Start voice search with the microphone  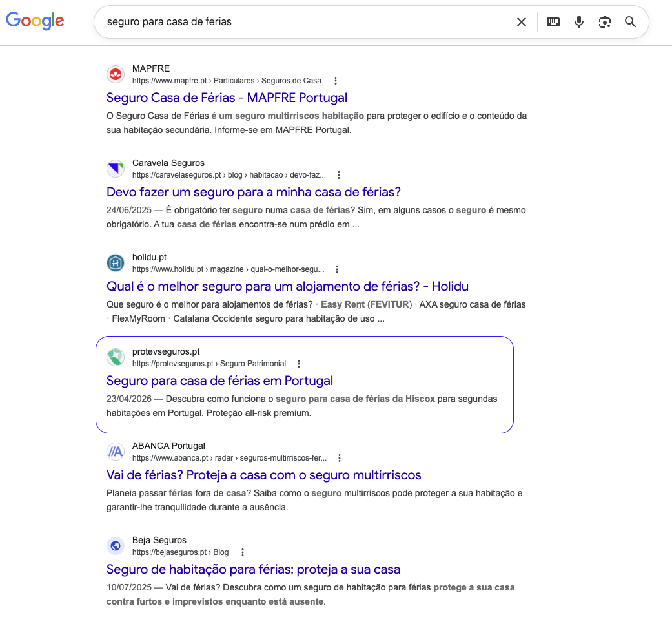(578, 22)
